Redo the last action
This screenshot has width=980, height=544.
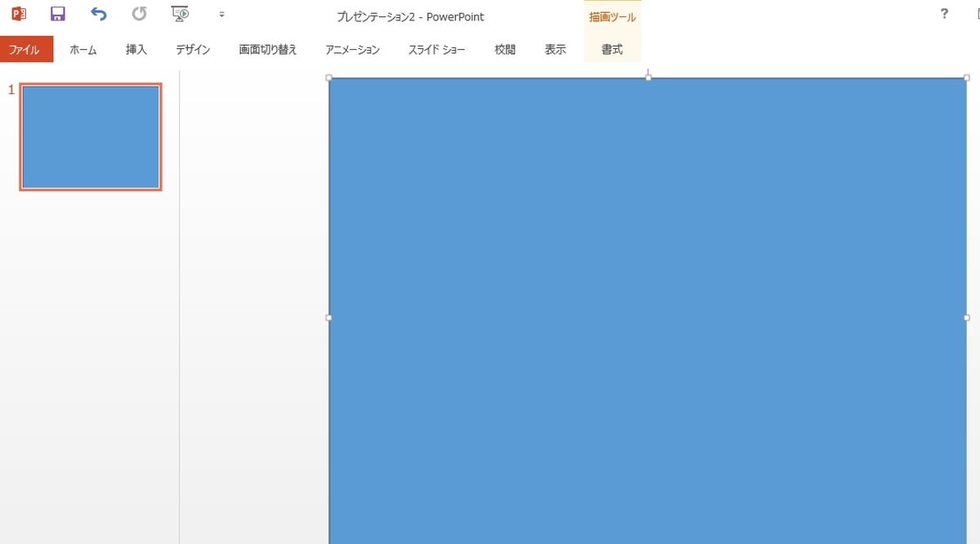click(x=140, y=14)
